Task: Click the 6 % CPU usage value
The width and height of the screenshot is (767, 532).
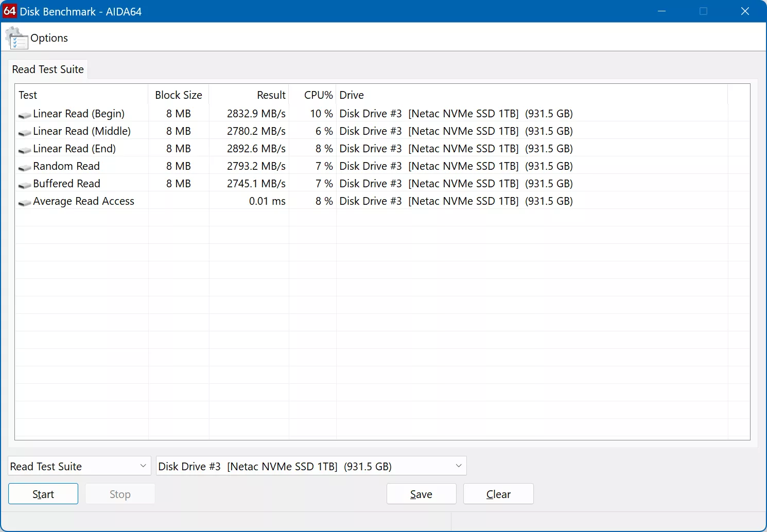Action: pos(324,131)
